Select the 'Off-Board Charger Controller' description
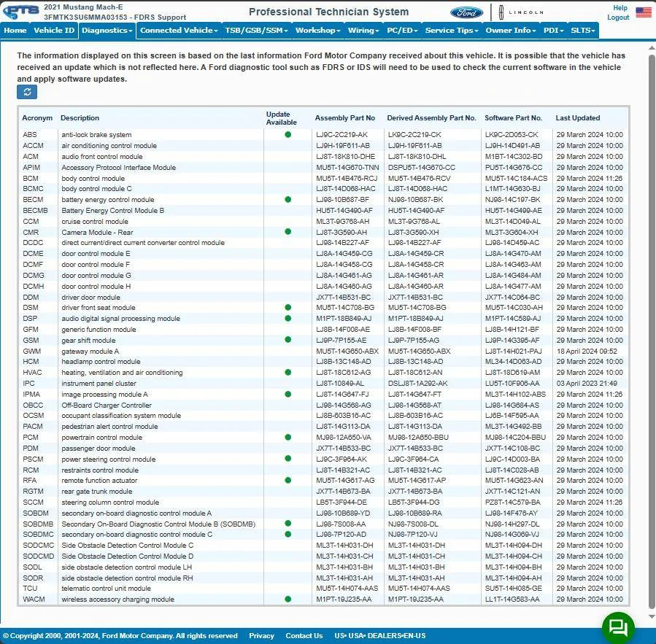This screenshot has height=644, width=656. point(107,405)
